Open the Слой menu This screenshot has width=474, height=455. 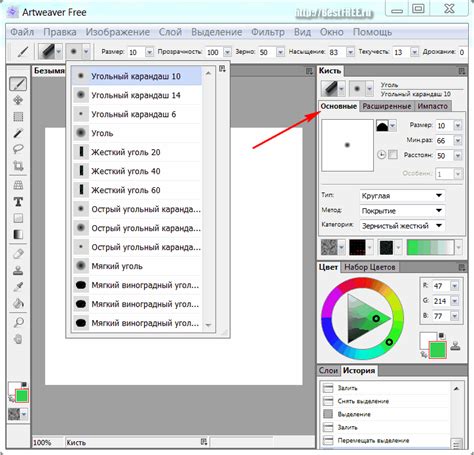click(x=170, y=32)
